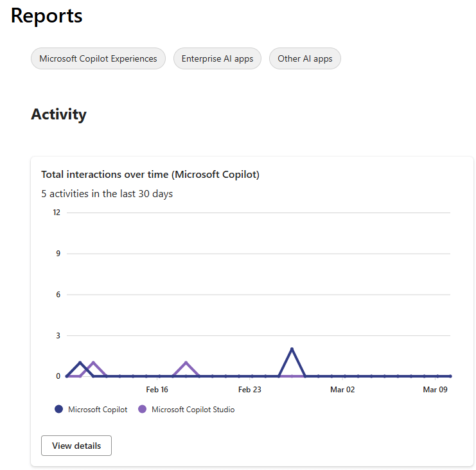The width and height of the screenshot is (476, 470).
Task: Click the Total interactions over time chart title
Action: pos(150,175)
